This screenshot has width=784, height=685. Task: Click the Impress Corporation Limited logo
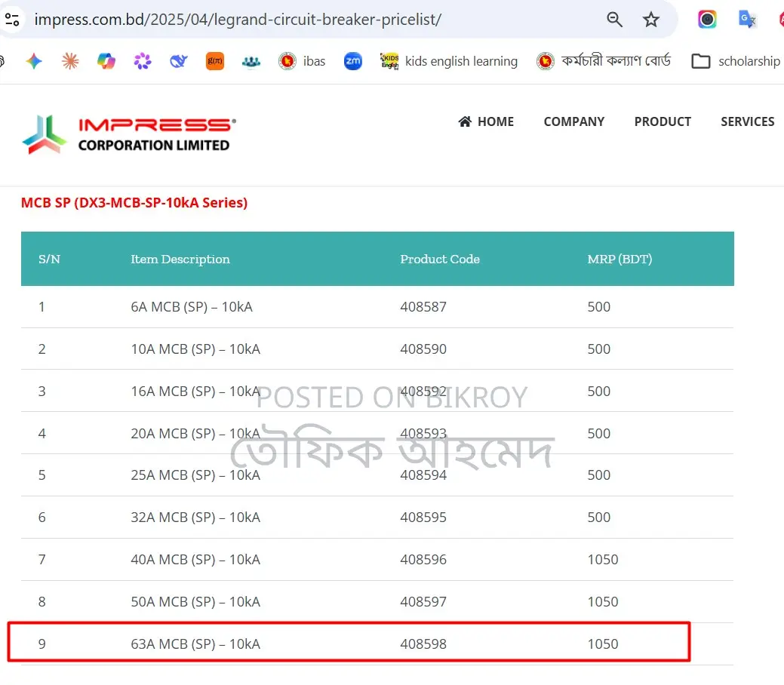[x=129, y=134]
